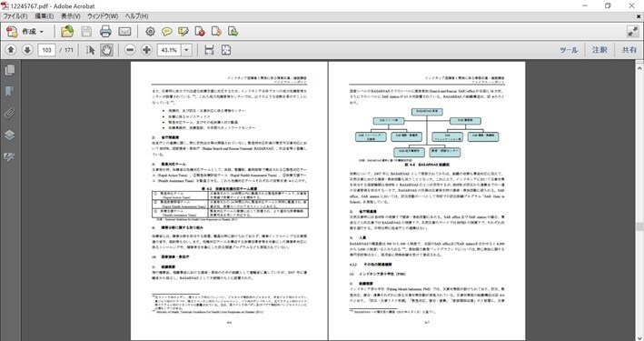This screenshot has width=644, height=341.
Task: Click the floppy disk save icon
Action: [86, 32]
